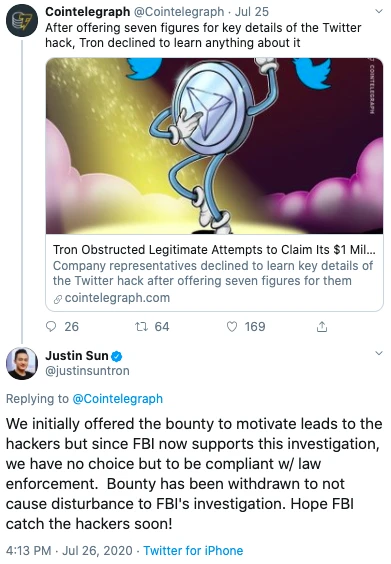
Task: Expand the options chevron on Justin Sun's tweet
Action: click(378, 353)
